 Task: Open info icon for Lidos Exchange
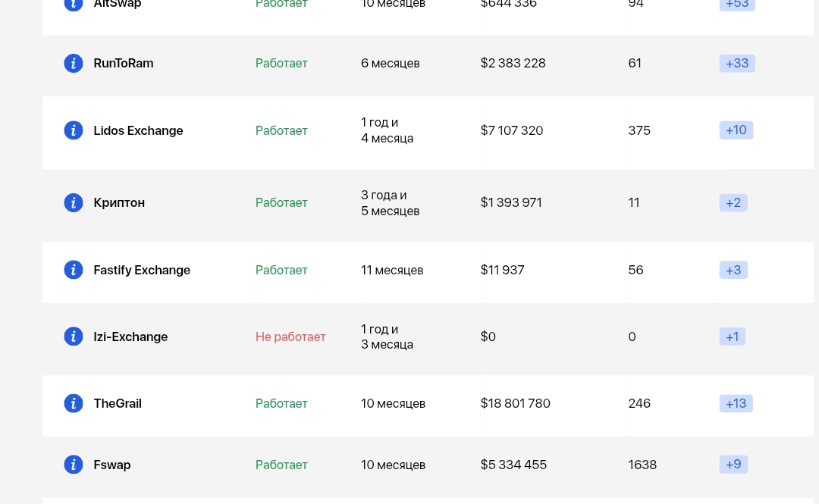pyautogui.click(x=74, y=130)
